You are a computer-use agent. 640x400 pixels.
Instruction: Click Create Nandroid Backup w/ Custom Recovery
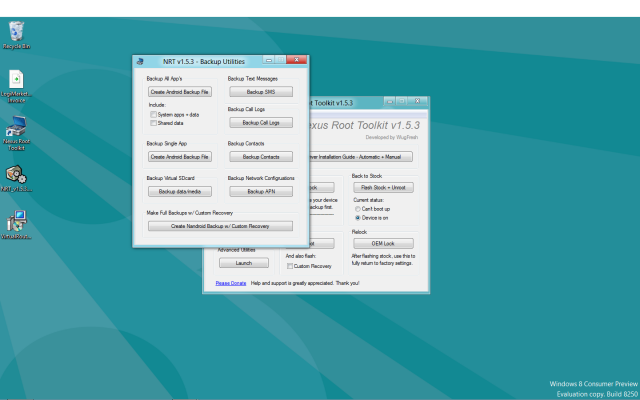pyautogui.click(x=220, y=226)
